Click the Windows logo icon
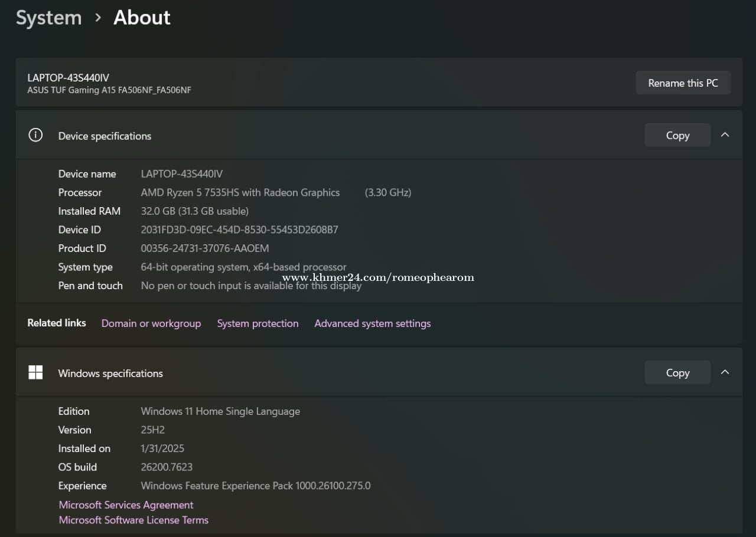The width and height of the screenshot is (756, 537). tap(35, 372)
